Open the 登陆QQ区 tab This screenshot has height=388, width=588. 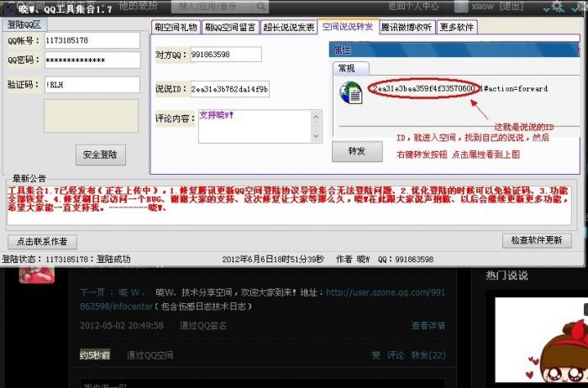(x=24, y=24)
